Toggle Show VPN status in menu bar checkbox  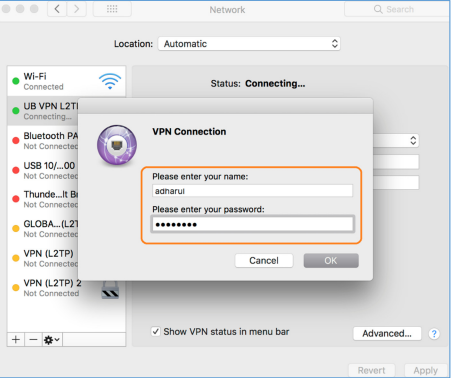tap(156, 332)
